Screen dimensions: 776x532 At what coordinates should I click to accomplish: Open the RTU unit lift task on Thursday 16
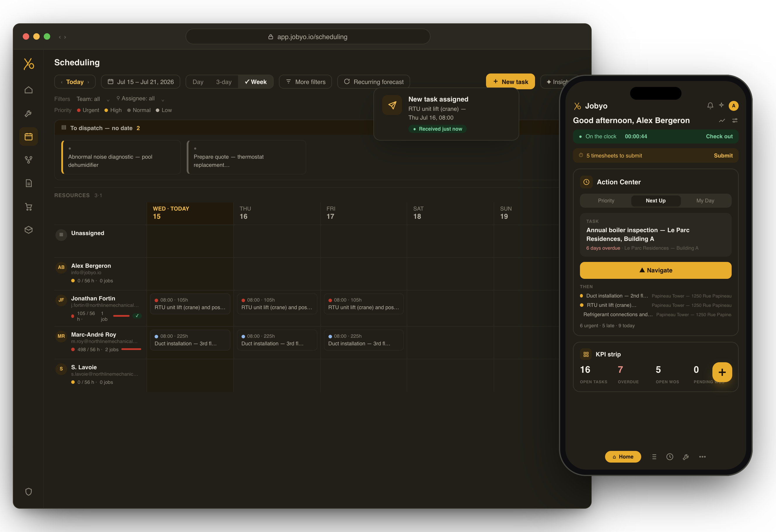277,304
